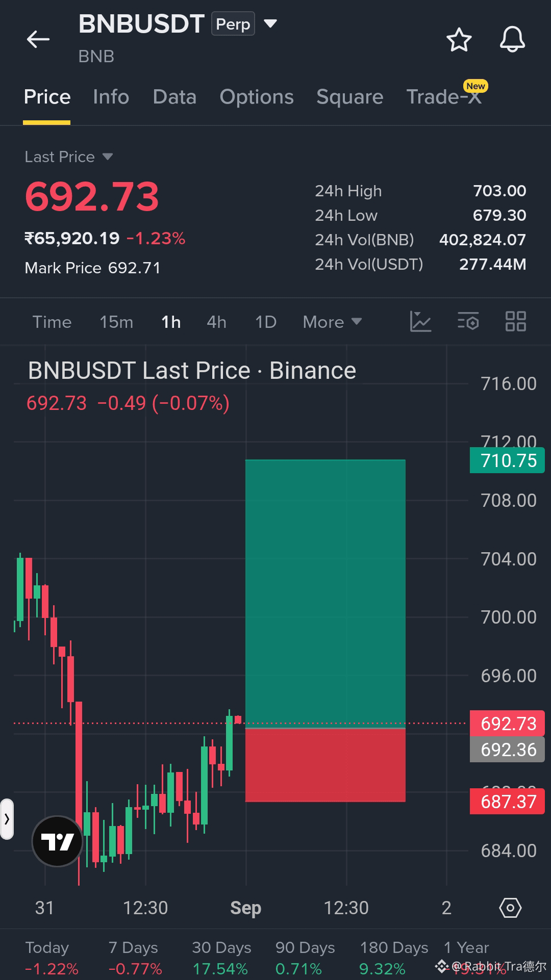The height and width of the screenshot is (980, 551).
Task: Tap the 716.00 price axis label
Action: tap(509, 383)
